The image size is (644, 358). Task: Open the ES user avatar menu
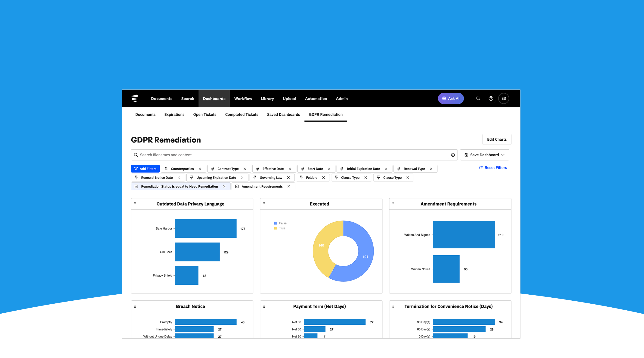pyautogui.click(x=504, y=99)
